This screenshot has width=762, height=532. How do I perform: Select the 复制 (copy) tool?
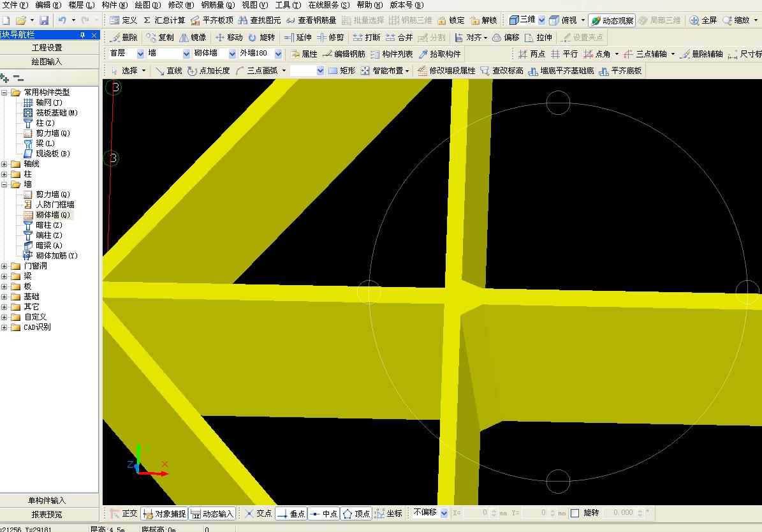160,38
